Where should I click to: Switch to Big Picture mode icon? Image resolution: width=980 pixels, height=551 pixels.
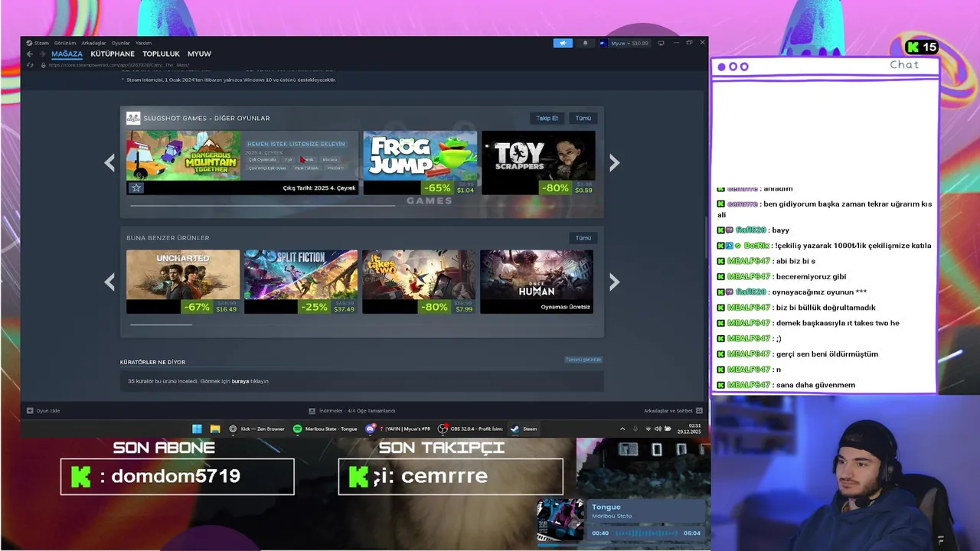(x=661, y=43)
